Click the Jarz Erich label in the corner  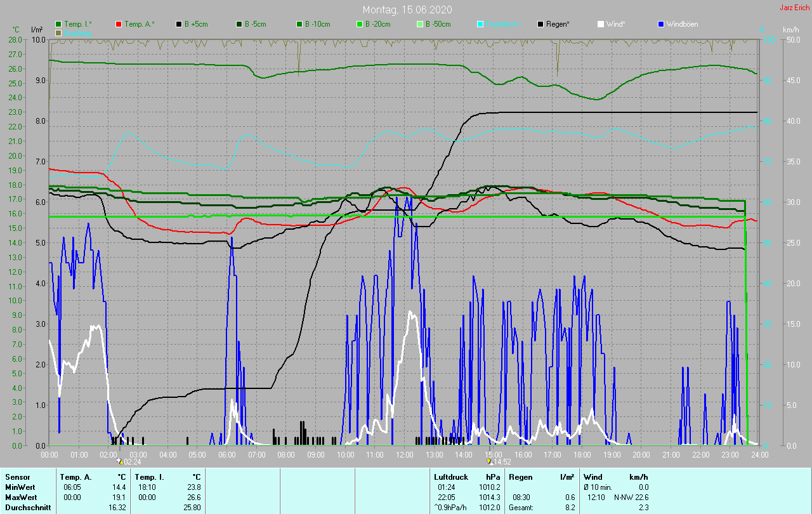tap(794, 8)
